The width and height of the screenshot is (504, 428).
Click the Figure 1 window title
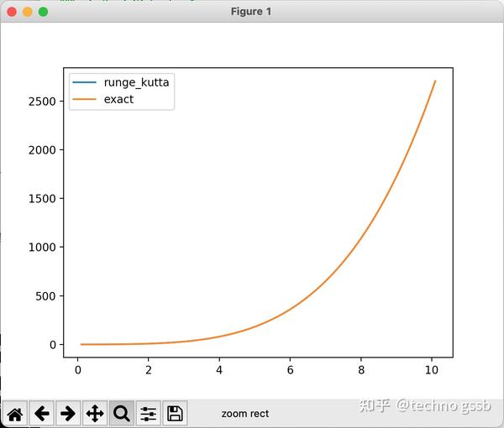coord(251,12)
